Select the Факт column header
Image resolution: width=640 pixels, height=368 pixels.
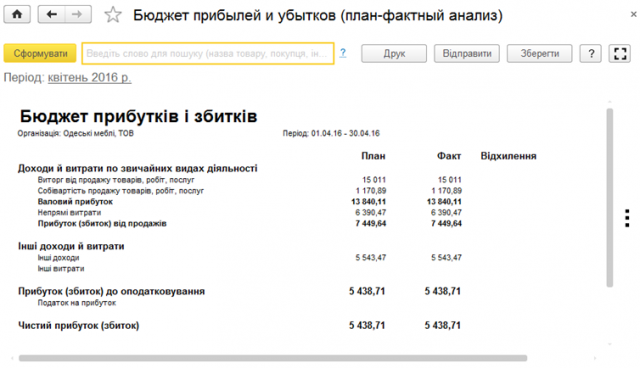[449, 156]
